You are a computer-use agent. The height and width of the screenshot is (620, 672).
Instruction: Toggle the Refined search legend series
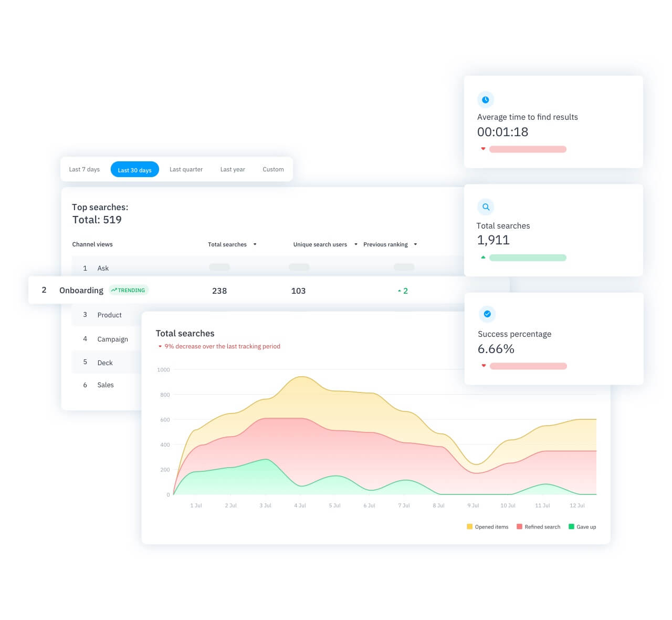(x=538, y=526)
